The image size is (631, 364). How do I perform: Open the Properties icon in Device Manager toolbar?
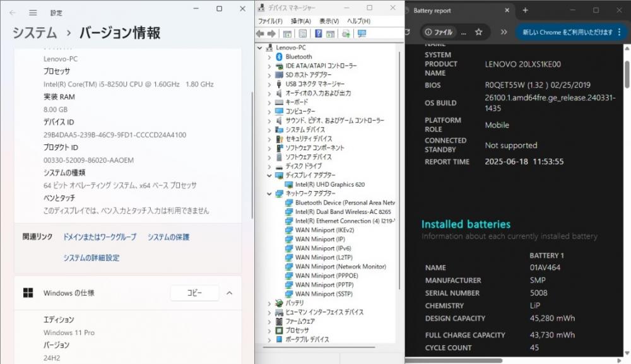click(303, 34)
